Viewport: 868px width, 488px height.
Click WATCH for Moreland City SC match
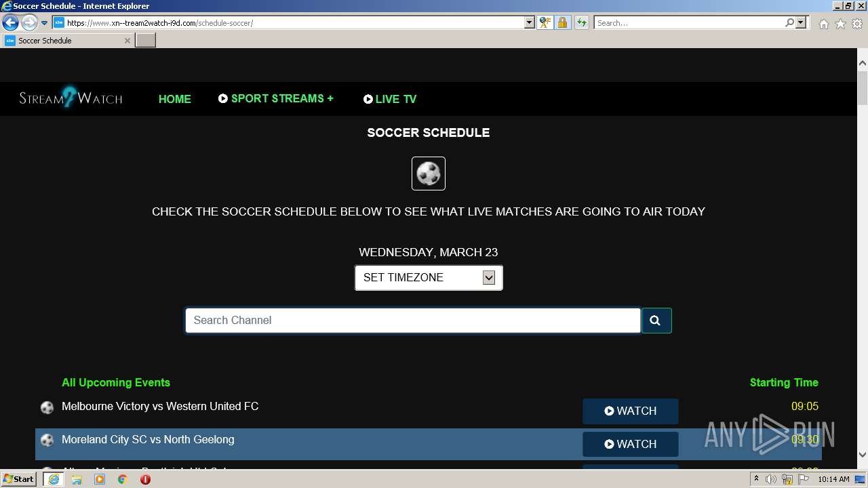[x=631, y=444]
